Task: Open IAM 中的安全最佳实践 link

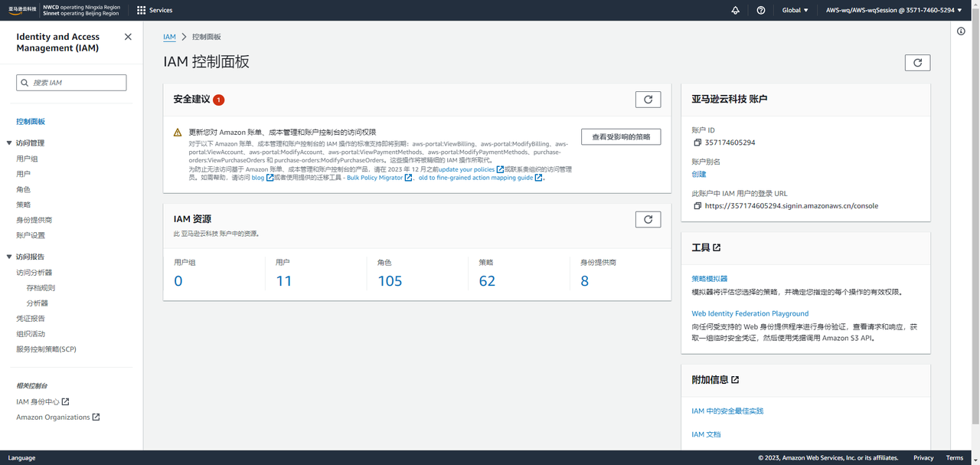Action: coord(727,411)
